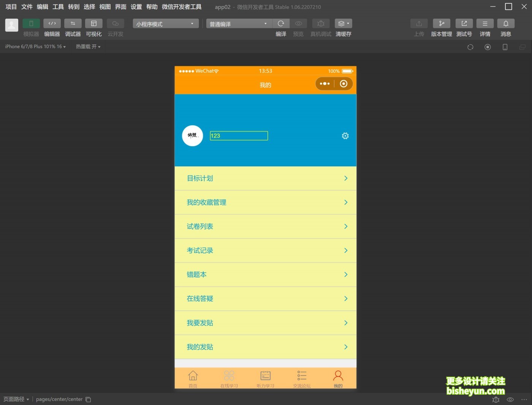Tap the 听力学习 tab icon in simulator
This screenshot has width=532, height=405.
click(x=265, y=376)
